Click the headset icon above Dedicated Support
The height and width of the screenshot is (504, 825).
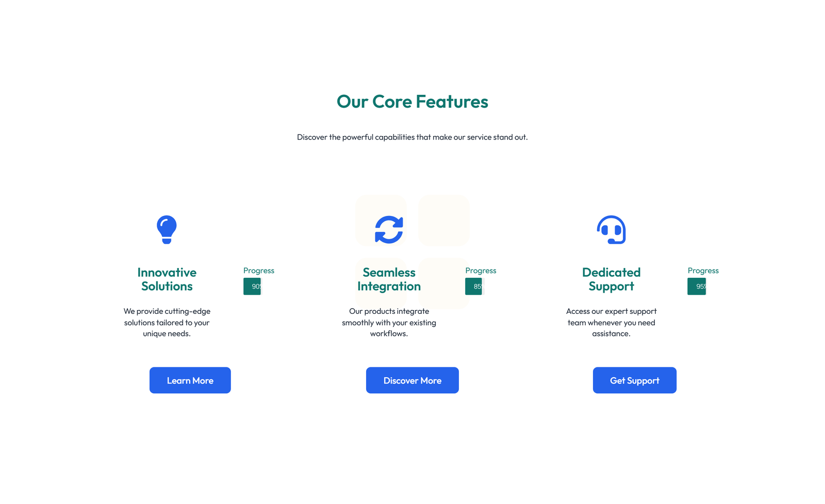click(611, 230)
